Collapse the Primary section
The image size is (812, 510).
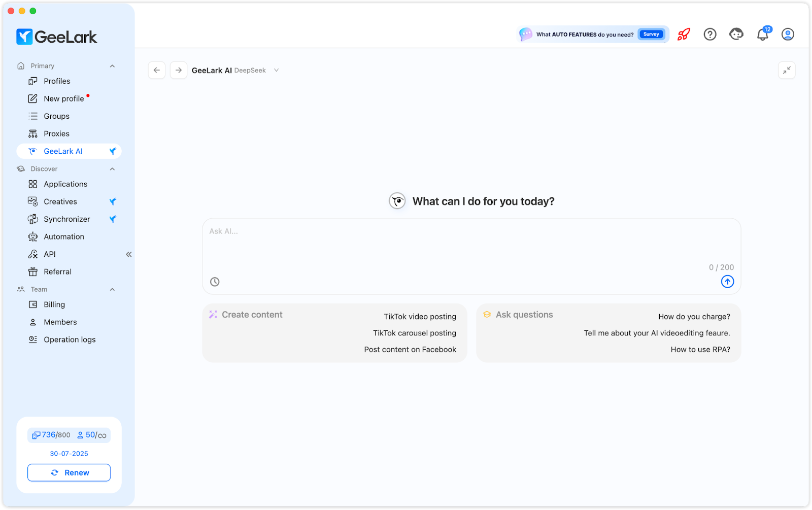[113, 66]
